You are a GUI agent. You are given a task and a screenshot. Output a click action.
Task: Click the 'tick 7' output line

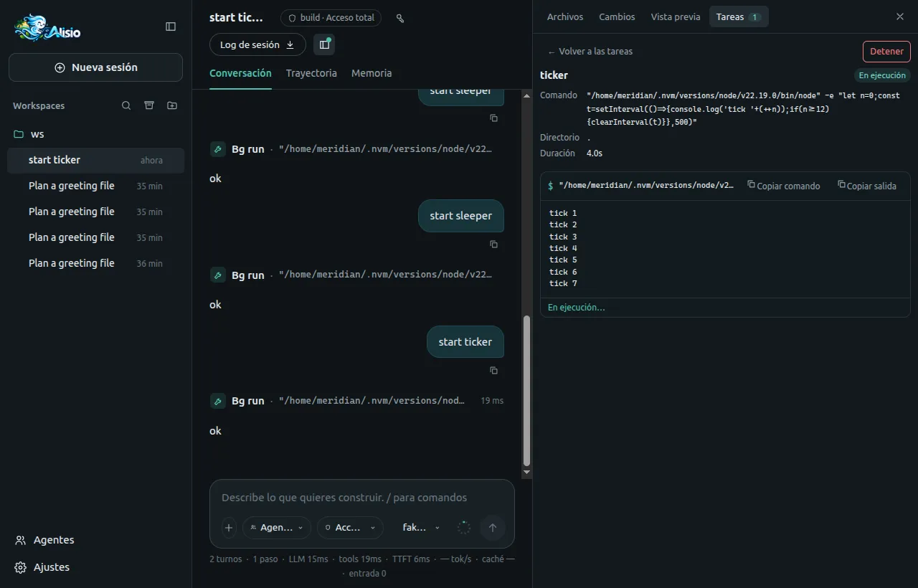tap(563, 283)
